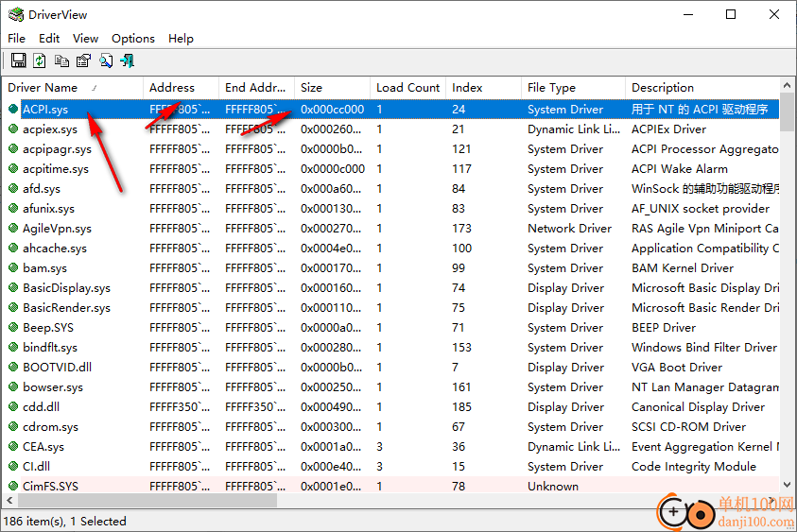Select the BasicDisplay.sys driver row
The image size is (797, 532).
click(391, 287)
